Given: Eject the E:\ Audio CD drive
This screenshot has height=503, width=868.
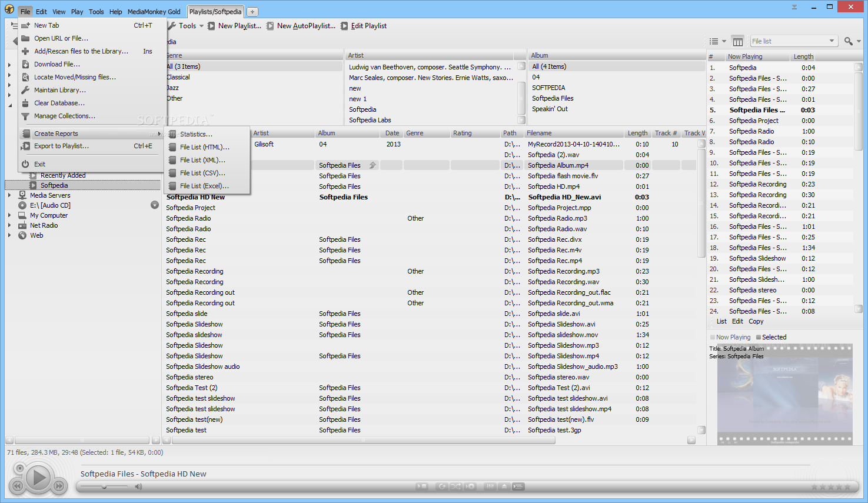Looking at the screenshot, I should [x=155, y=205].
